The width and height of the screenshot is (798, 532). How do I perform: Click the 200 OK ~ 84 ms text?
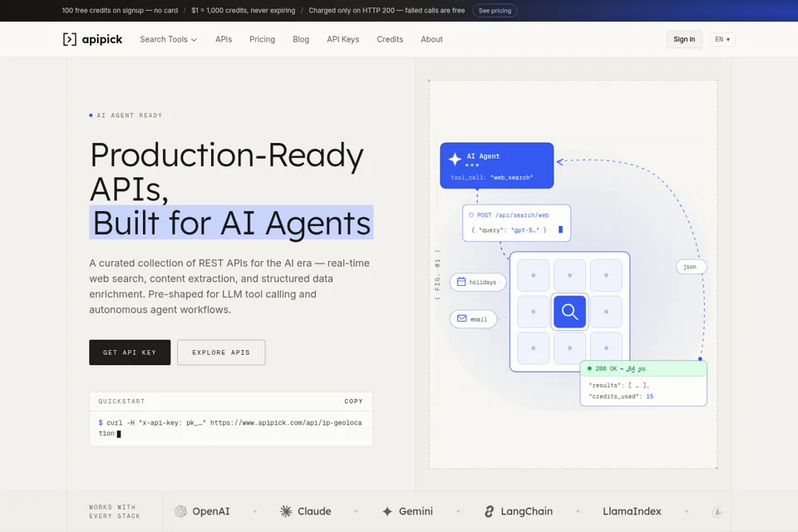tap(620, 368)
